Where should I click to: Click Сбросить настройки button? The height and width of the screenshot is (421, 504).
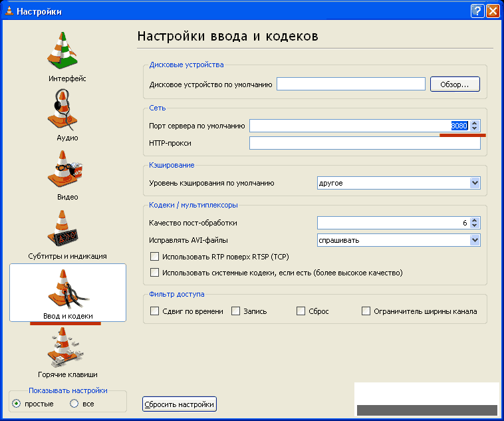coord(180,404)
